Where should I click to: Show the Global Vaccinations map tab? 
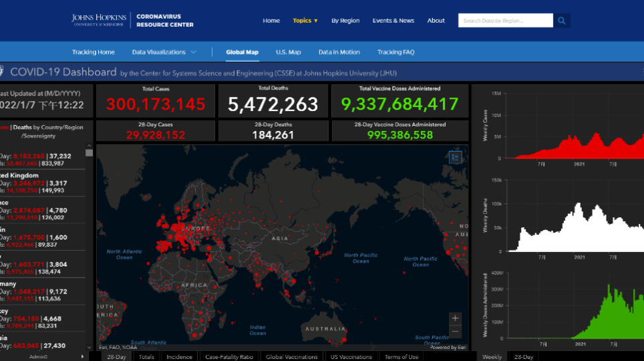pos(291,357)
